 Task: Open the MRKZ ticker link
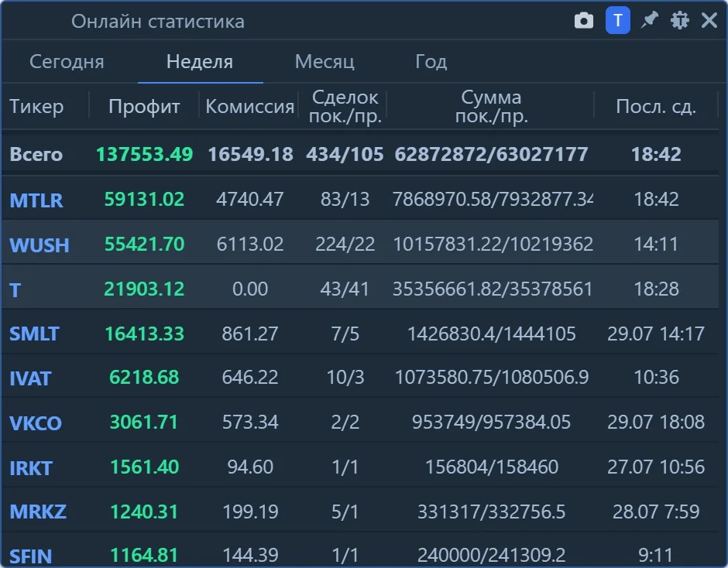tap(38, 512)
